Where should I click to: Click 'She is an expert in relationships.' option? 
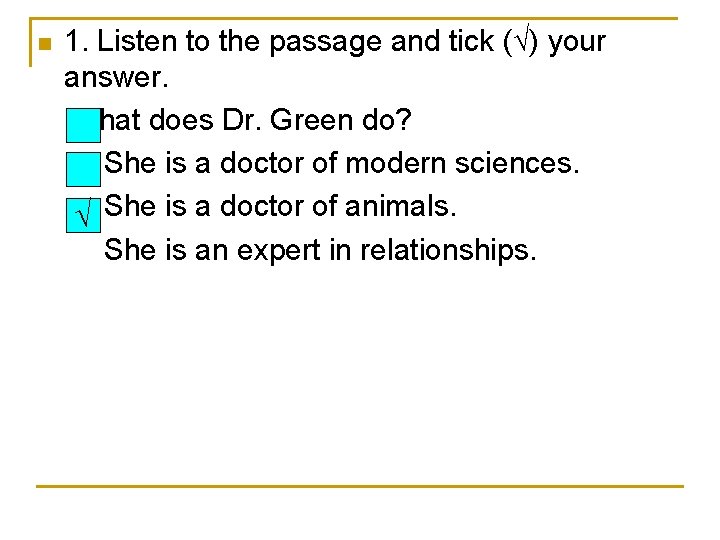coord(320,249)
